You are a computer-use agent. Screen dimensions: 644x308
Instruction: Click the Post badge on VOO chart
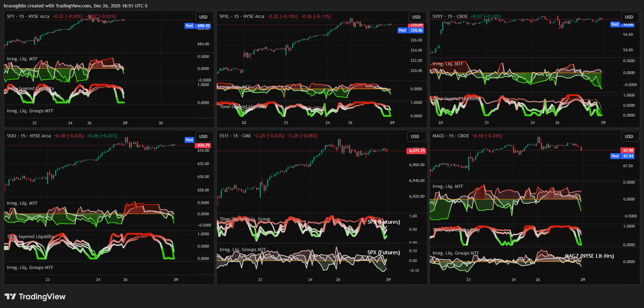click(189, 140)
